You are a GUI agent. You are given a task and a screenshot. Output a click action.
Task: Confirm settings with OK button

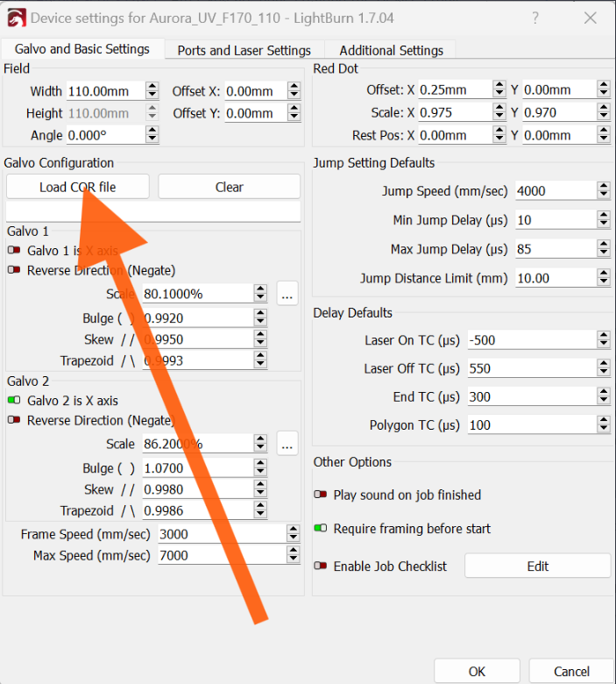click(477, 671)
